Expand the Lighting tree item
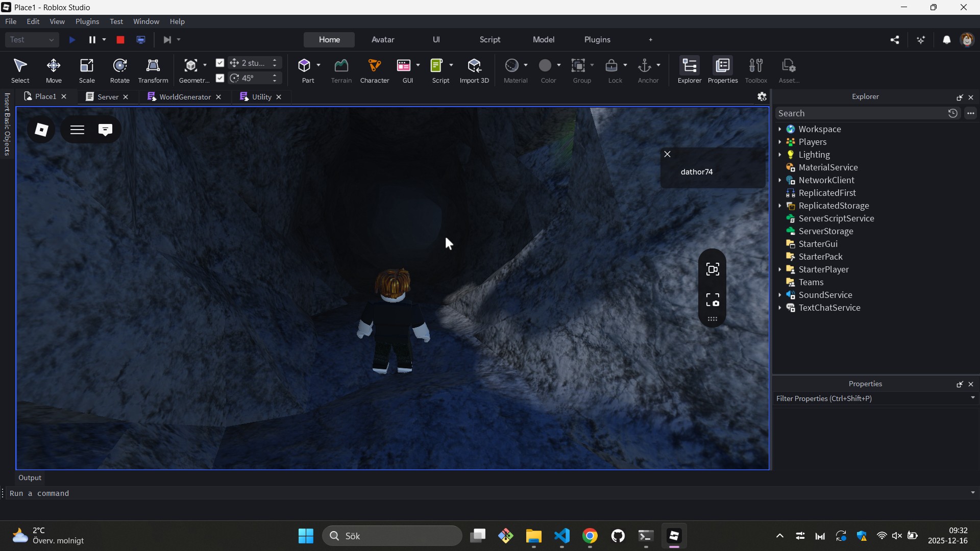This screenshot has width=980, height=551. click(781, 155)
